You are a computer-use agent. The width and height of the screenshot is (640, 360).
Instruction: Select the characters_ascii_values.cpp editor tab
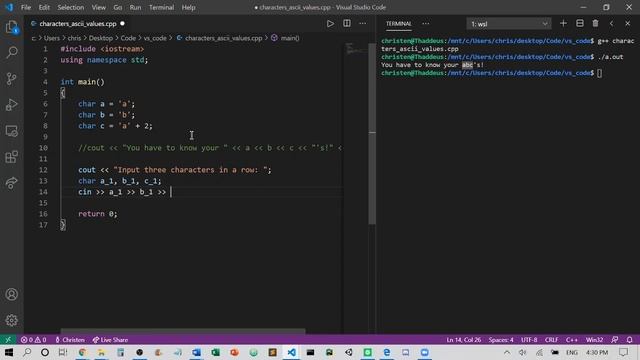coord(78,24)
